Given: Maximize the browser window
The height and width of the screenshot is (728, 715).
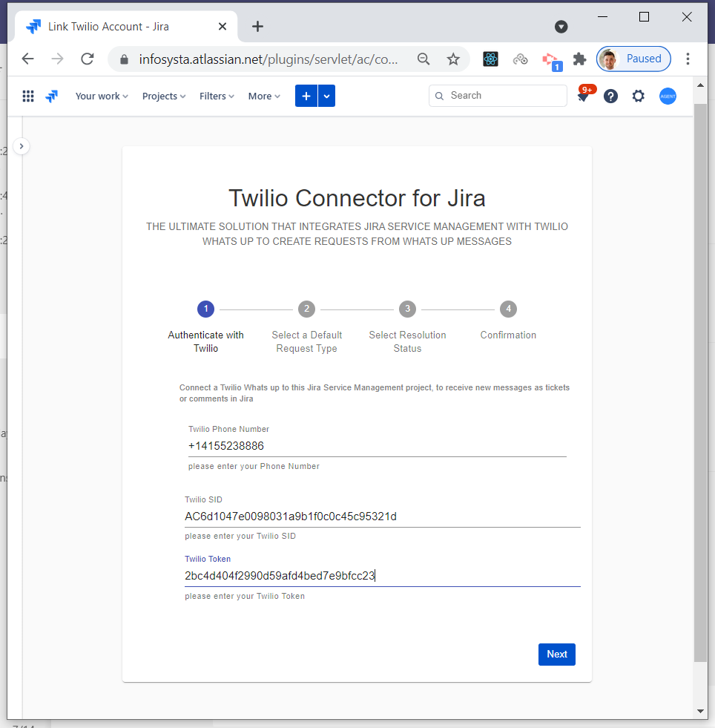Looking at the screenshot, I should pos(644,17).
